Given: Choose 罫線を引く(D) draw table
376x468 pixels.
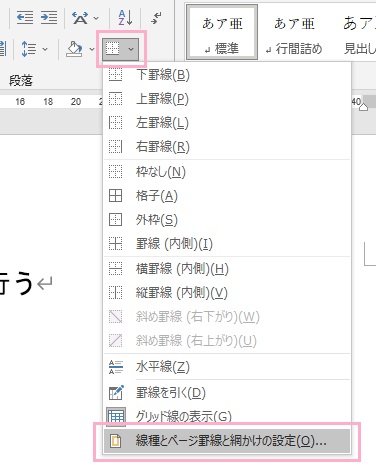Looking at the screenshot, I should pos(227,393).
